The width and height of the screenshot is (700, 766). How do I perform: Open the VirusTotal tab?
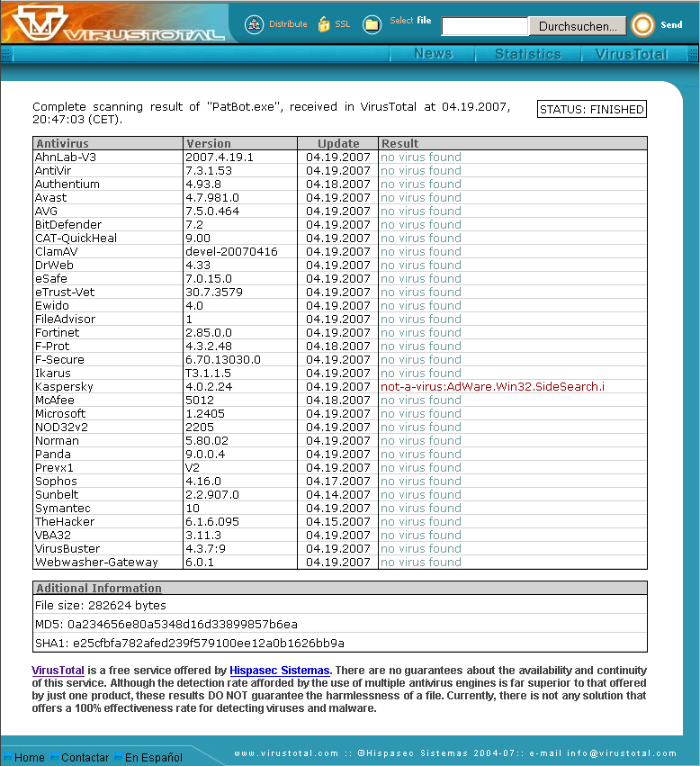[632, 54]
